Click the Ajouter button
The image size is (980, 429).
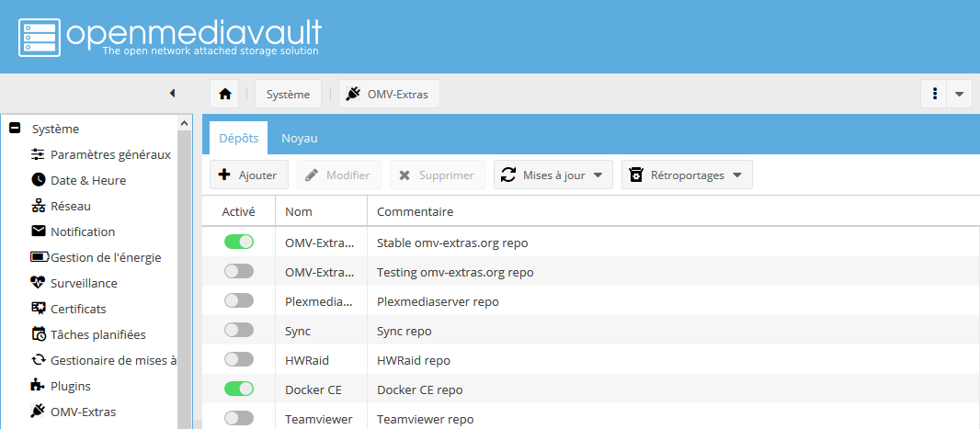tap(249, 175)
